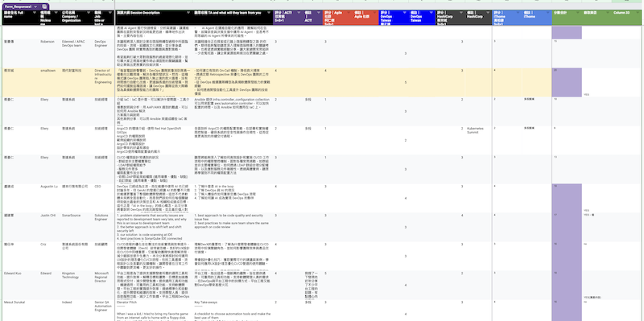Screen dimensions: 644x321
Task: Select the Indeed company cell
Action: click(x=76, y=311)
